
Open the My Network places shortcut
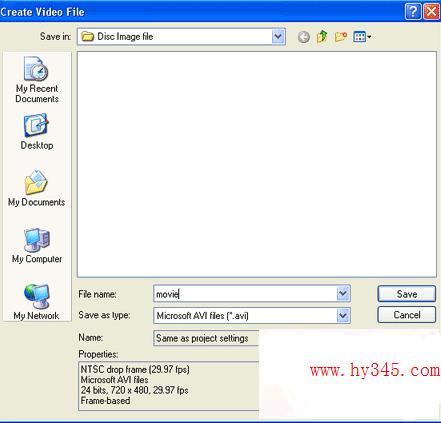[36, 302]
